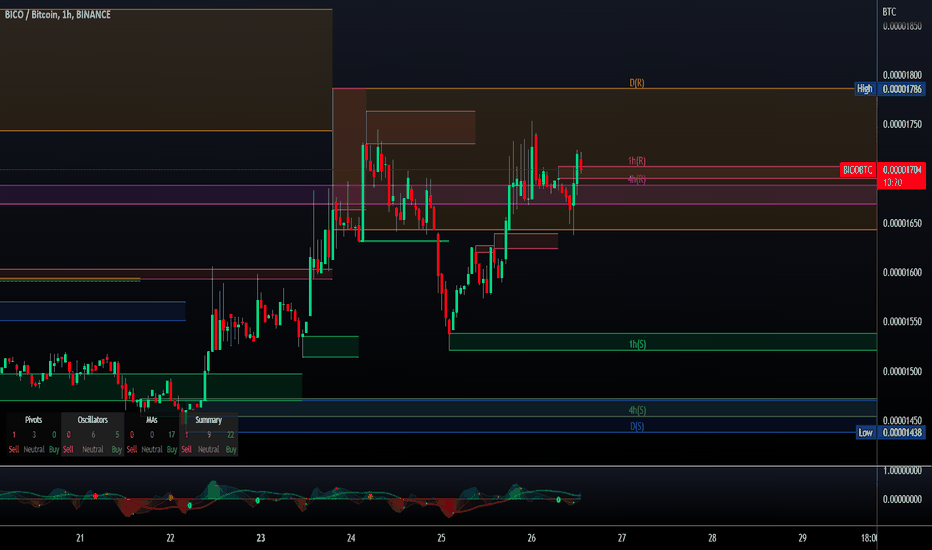The image size is (932, 550).
Task: Click date 22 on the time axis
Action: (170, 538)
